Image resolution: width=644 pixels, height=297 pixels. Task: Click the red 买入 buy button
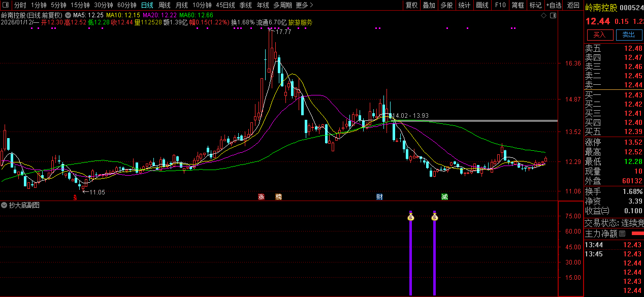point(599,35)
